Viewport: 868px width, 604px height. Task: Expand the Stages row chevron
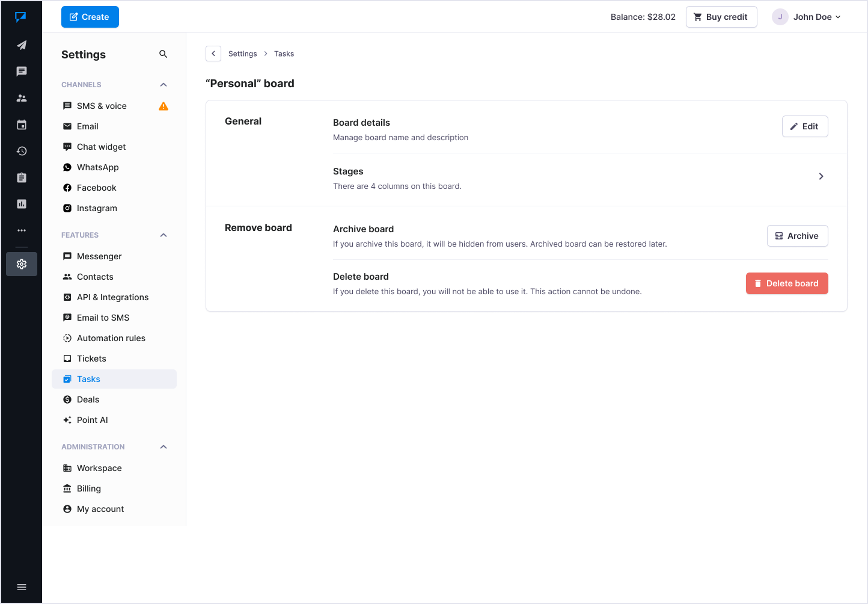pyautogui.click(x=821, y=176)
